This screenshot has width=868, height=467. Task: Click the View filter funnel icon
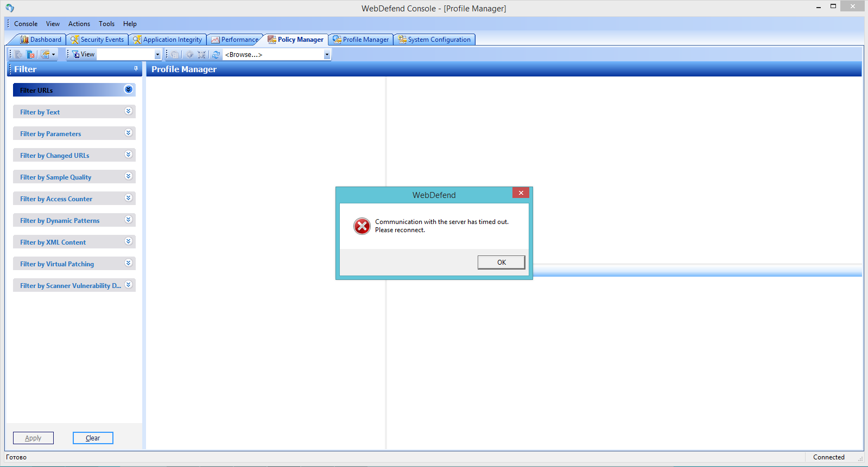pyautogui.click(x=76, y=54)
